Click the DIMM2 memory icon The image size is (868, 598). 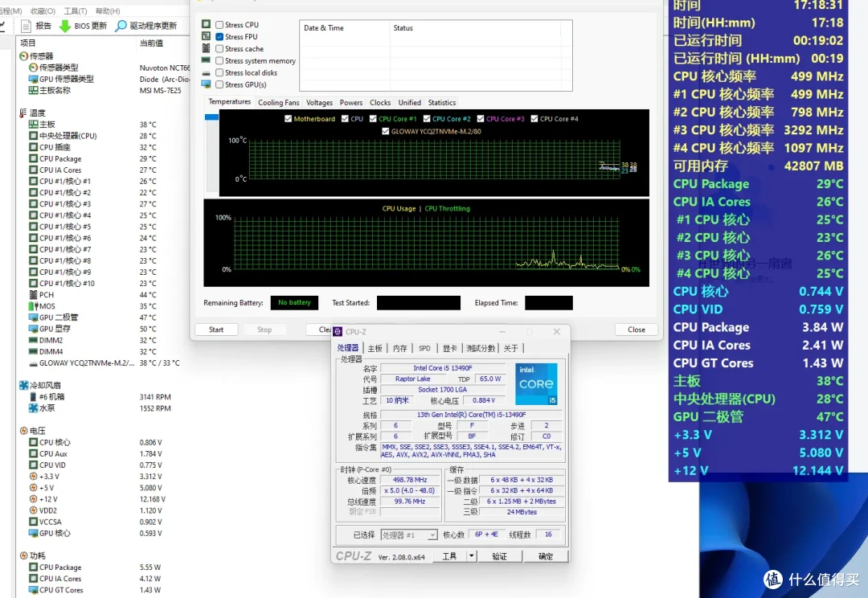click(x=33, y=340)
